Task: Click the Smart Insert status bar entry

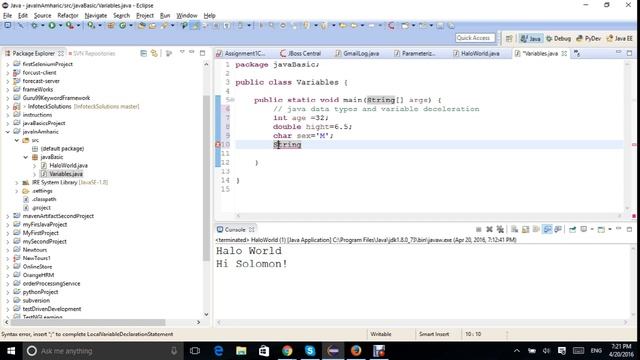Action: 433,334
